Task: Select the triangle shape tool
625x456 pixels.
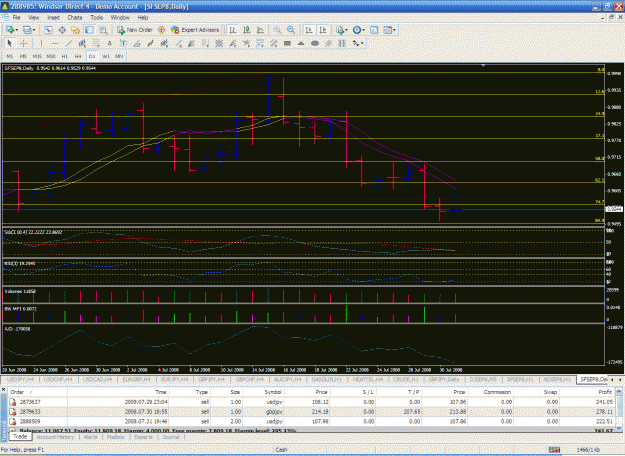Action: [x=301, y=43]
